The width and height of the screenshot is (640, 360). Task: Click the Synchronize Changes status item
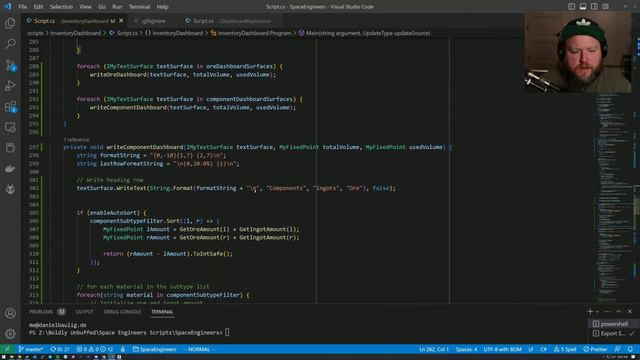pos(60,349)
